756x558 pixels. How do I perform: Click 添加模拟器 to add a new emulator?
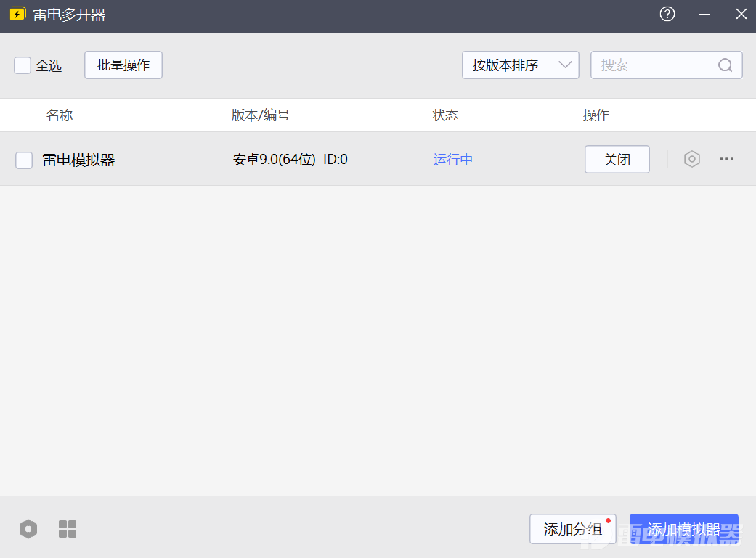[x=683, y=529]
